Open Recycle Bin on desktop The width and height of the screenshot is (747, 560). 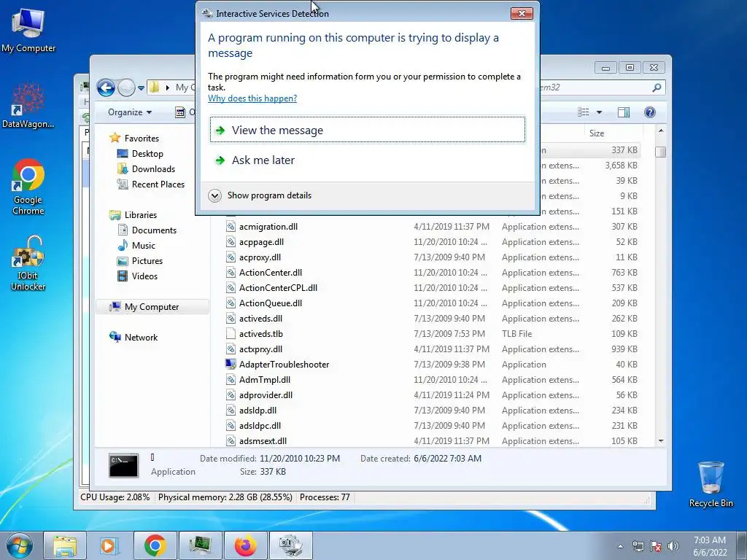(711, 484)
